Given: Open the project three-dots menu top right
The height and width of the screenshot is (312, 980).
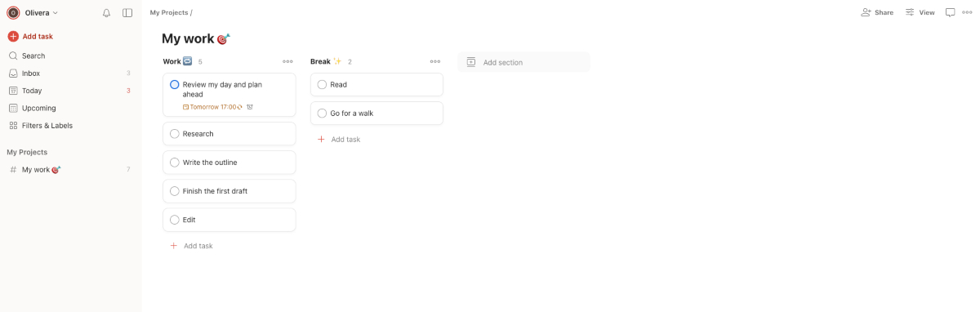Looking at the screenshot, I should pyautogui.click(x=967, y=12).
